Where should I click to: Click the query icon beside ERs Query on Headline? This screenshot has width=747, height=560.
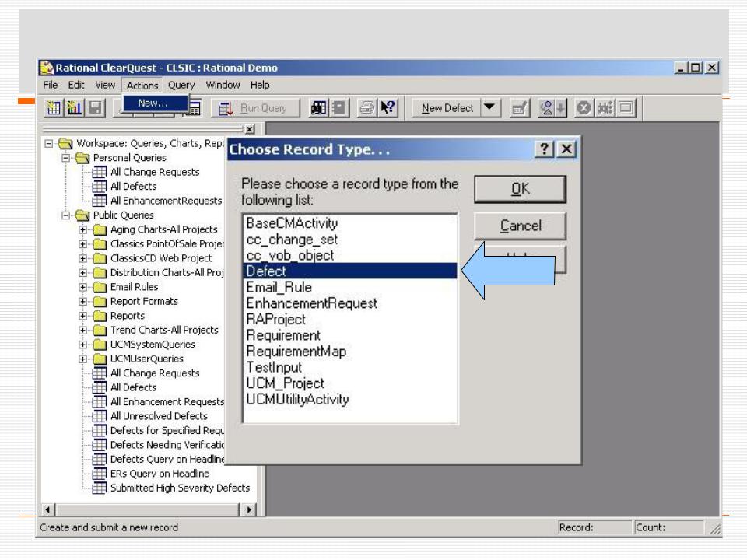(x=99, y=474)
